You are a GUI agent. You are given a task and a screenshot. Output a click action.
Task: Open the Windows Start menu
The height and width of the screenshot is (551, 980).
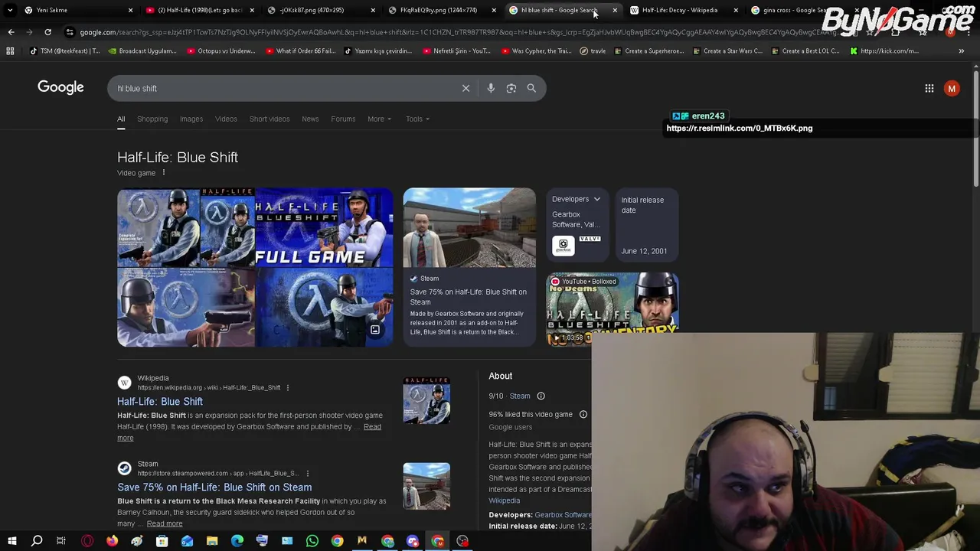point(11,541)
